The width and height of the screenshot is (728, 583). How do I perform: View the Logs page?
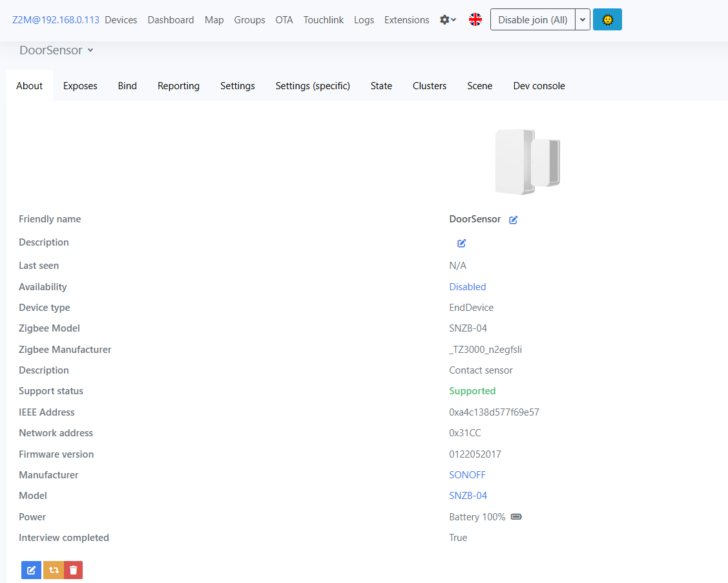[364, 20]
